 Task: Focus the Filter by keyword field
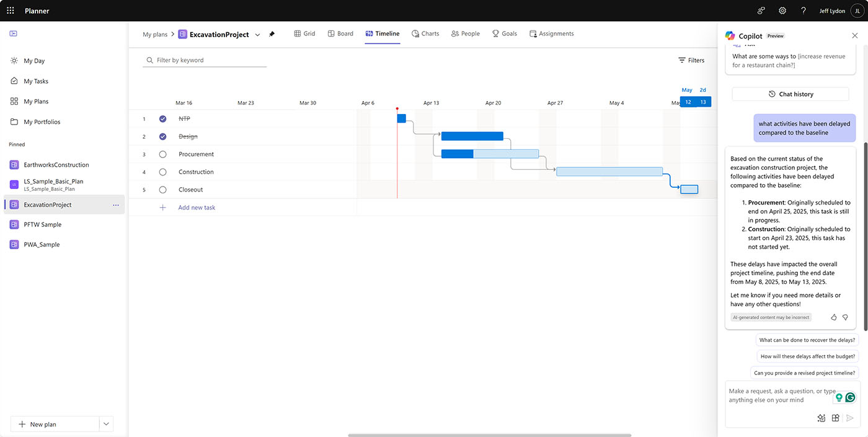pos(205,60)
